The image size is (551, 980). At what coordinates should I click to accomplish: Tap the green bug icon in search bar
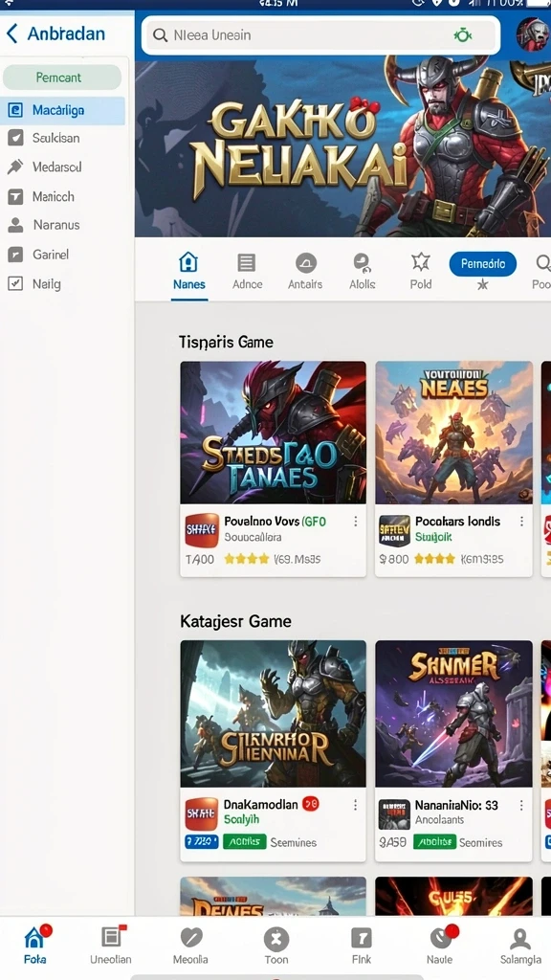pyautogui.click(x=463, y=35)
